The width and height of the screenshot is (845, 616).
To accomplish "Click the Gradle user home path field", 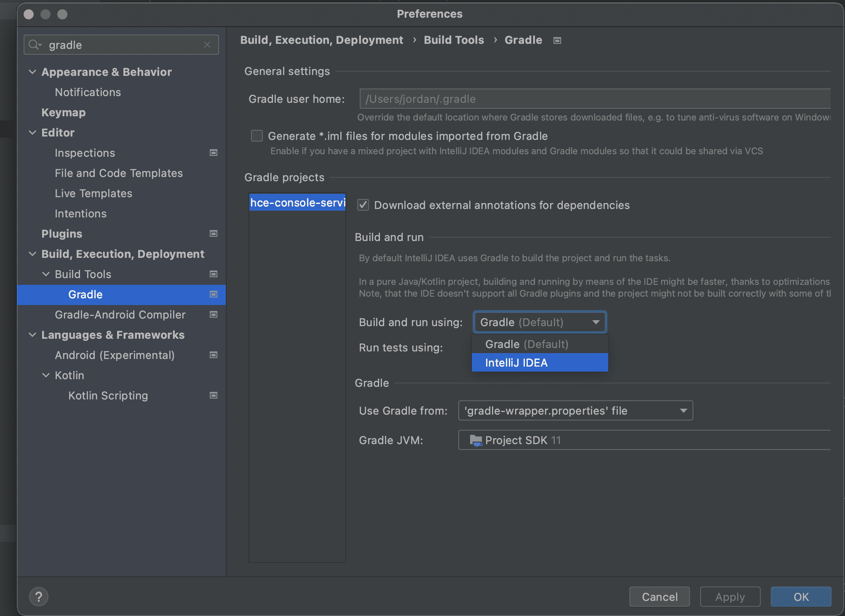I will pyautogui.click(x=595, y=99).
